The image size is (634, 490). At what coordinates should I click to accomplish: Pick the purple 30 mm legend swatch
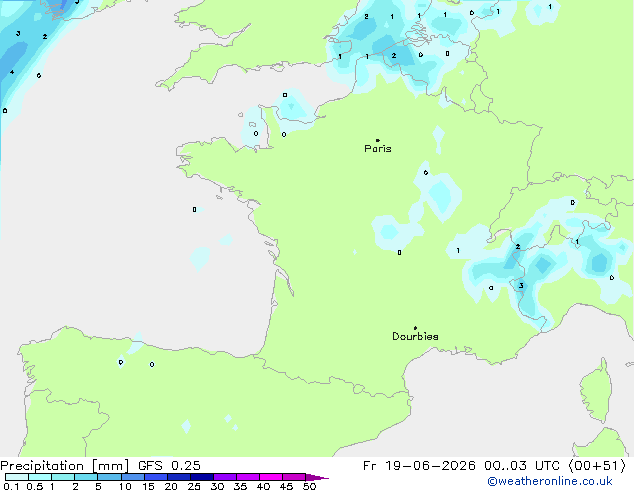point(225,477)
